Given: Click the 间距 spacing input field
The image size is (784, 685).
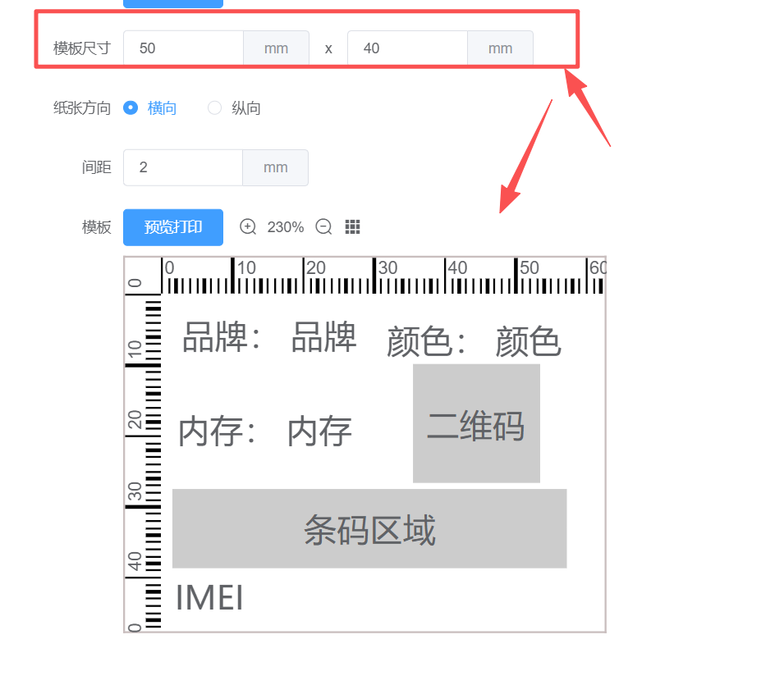Looking at the screenshot, I should [x=183, y=167].
